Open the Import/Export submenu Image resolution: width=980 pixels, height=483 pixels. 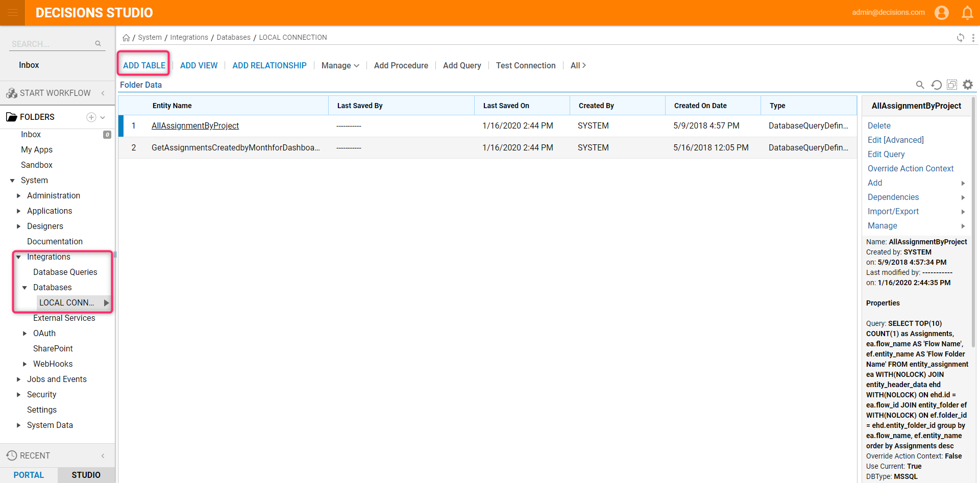point(916,212)
